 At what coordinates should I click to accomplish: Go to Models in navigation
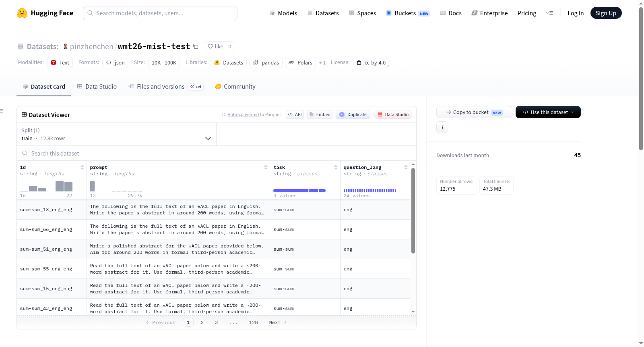pos(283,13)
